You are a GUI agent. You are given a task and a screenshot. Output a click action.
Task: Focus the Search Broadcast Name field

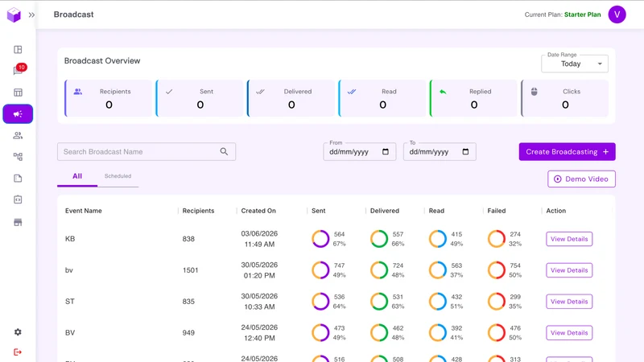147,152
